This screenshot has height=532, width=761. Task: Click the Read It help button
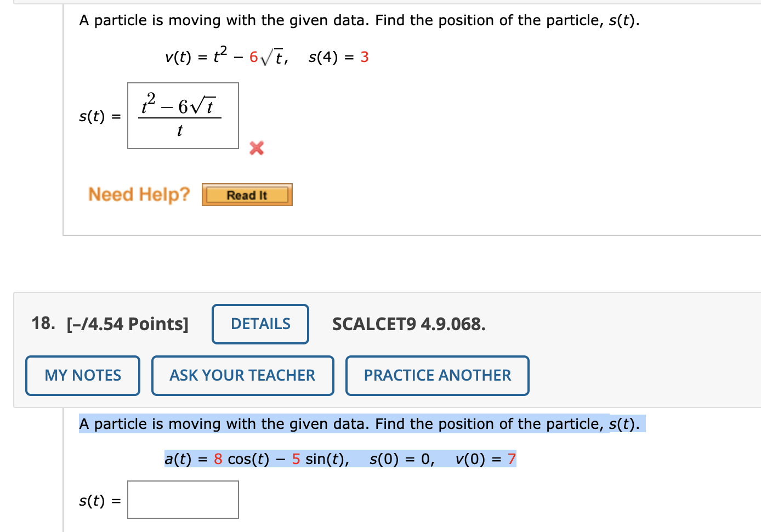click(247, 195)
